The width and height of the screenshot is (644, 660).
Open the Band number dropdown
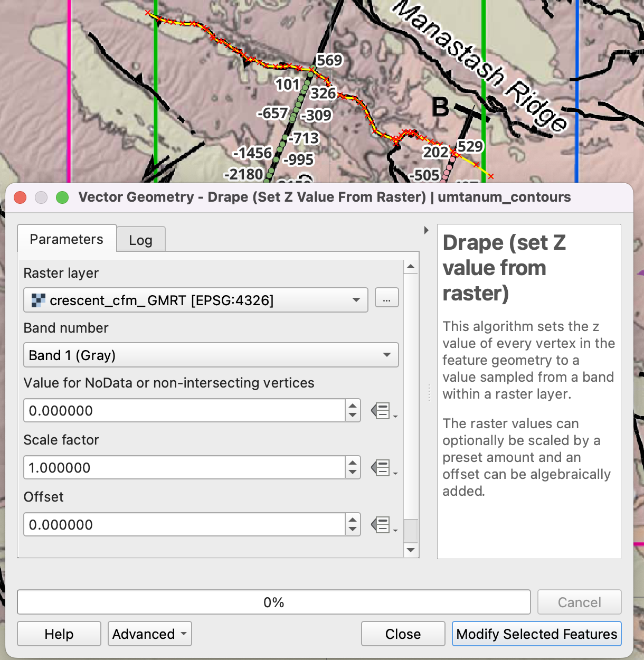click(211, 355)
